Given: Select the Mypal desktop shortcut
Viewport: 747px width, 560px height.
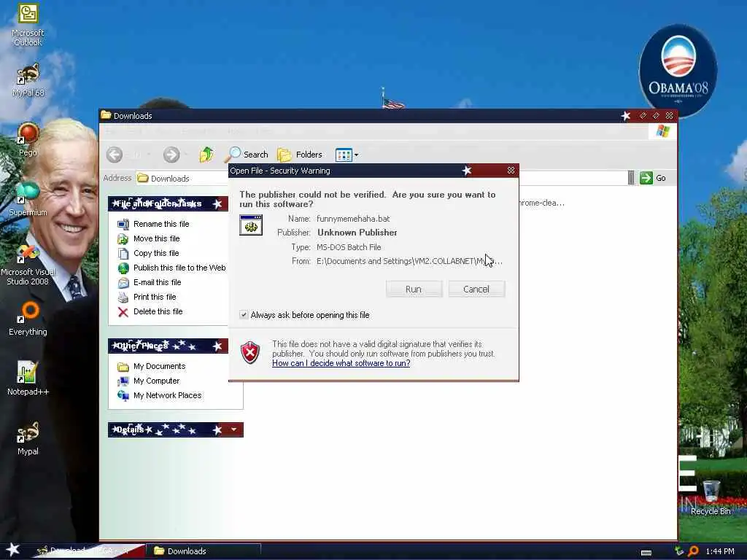Looking at the screenshot, I should (28, 438).
